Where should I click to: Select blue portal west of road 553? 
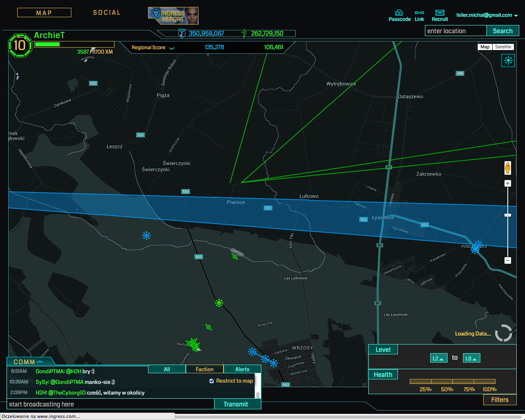point(146,235)
